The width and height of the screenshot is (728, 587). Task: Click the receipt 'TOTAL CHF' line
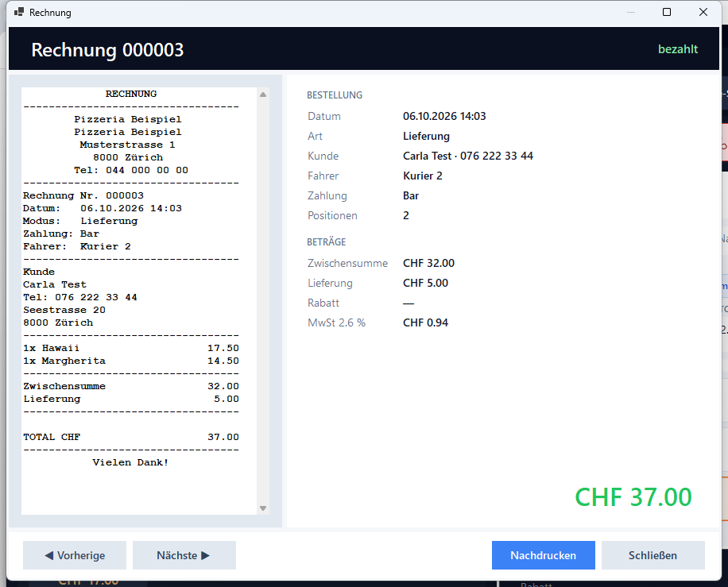click(x=131, y=437)
